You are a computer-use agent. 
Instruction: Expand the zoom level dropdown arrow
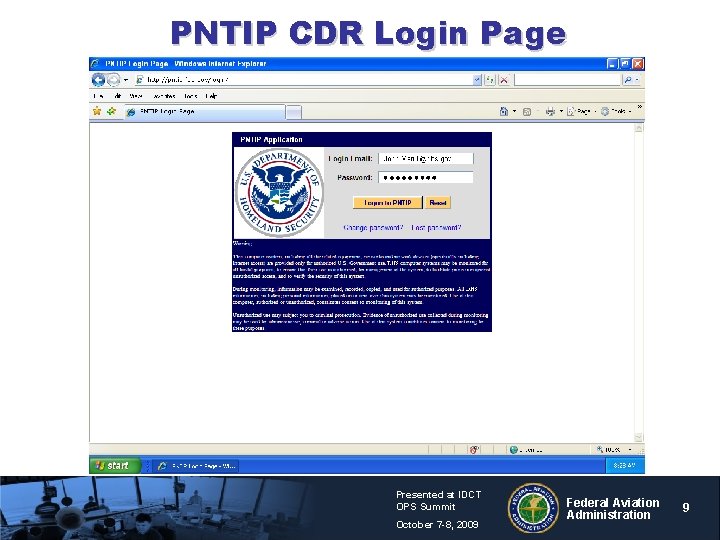click(630, 450)
